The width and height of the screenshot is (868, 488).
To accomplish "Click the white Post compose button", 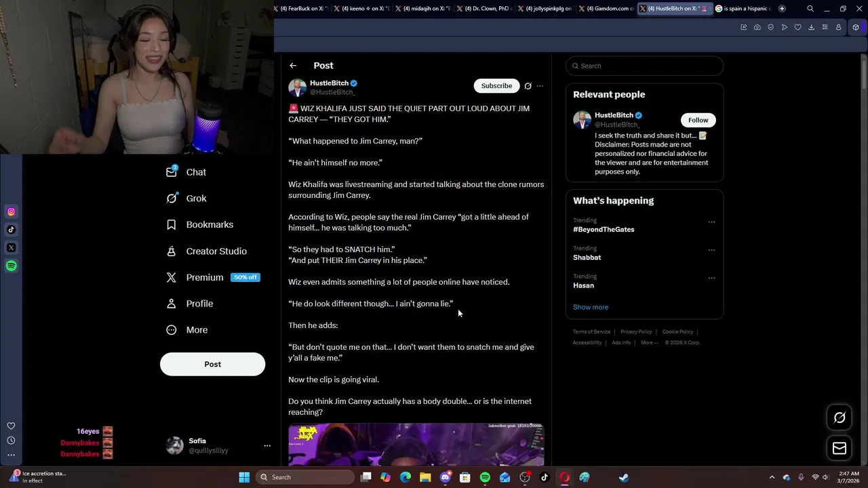I will pos(212,364).
